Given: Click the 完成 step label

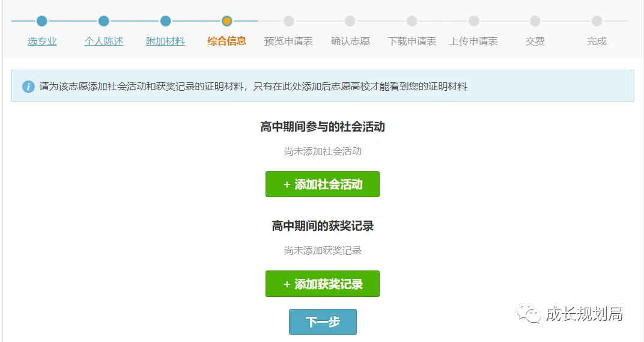Looking at the screenshot, I should tap(597, 41).
